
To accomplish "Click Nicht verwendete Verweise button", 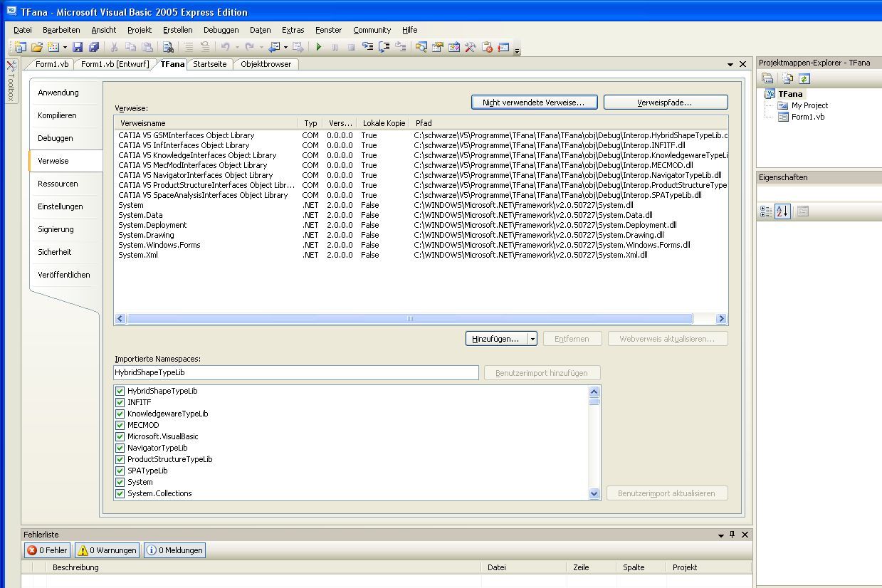I will click(x=534, y=103).
